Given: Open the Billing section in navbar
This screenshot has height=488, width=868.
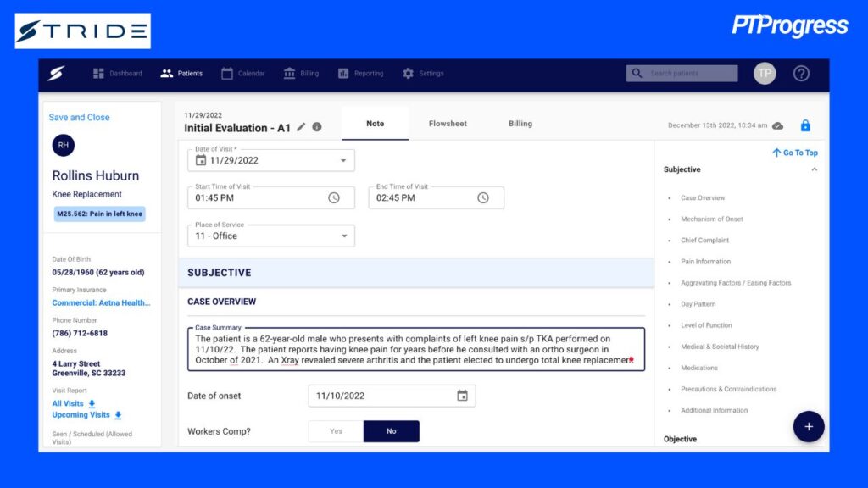Looking at the screenshot, I should (x=301, y=73).
